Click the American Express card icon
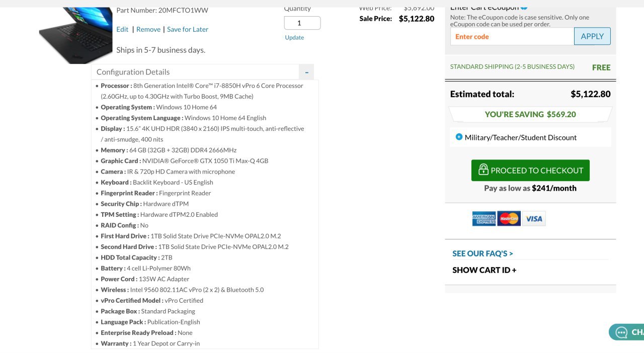The image size is (644, 353). [484, 219]
